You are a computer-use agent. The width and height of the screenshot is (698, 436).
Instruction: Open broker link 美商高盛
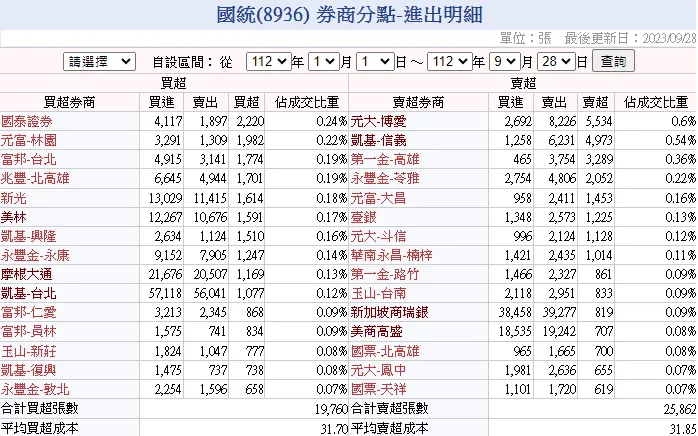tap(377, 331)
